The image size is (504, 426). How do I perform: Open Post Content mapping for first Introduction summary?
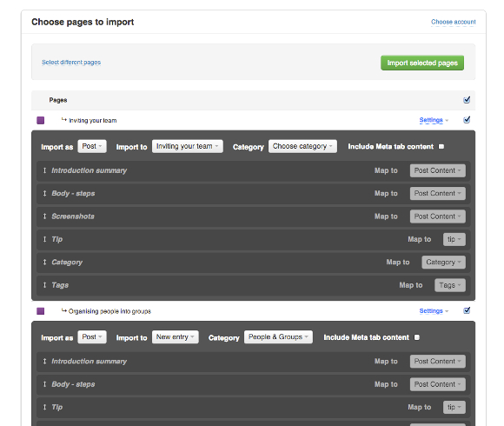(x=437, y=170)
